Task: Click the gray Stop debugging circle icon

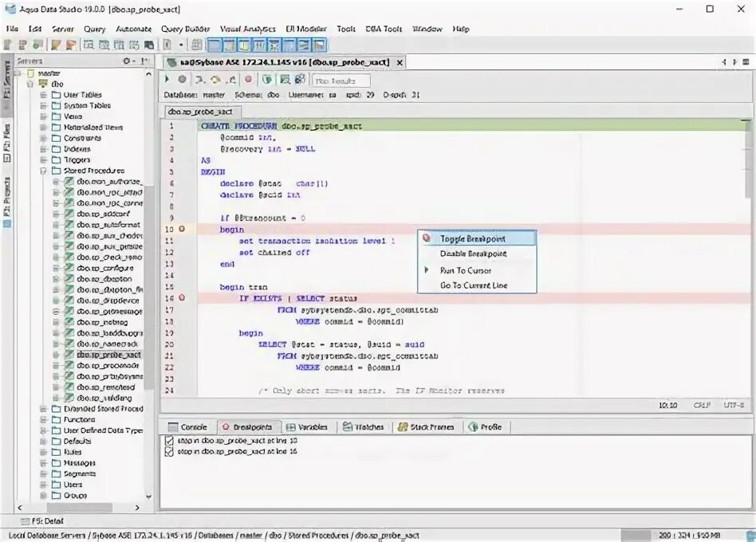Action: 182,80
